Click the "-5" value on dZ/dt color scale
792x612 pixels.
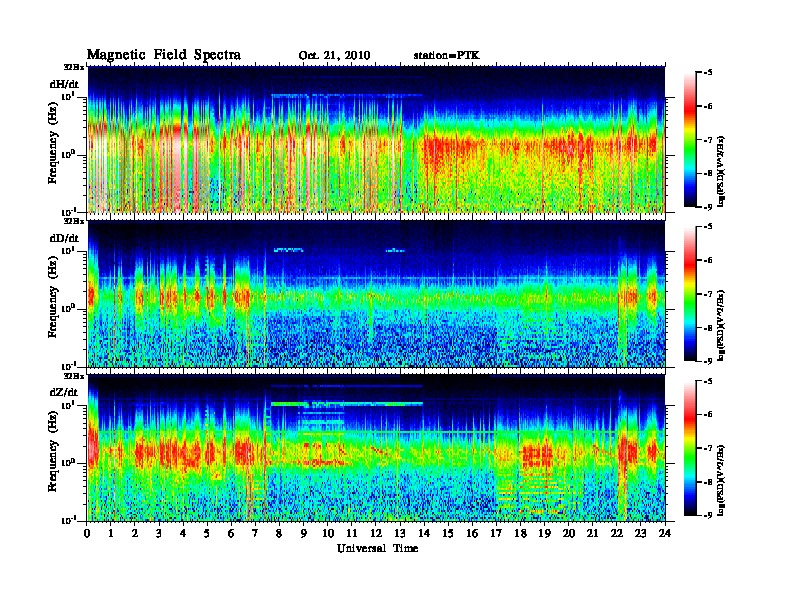click(708, 381)
